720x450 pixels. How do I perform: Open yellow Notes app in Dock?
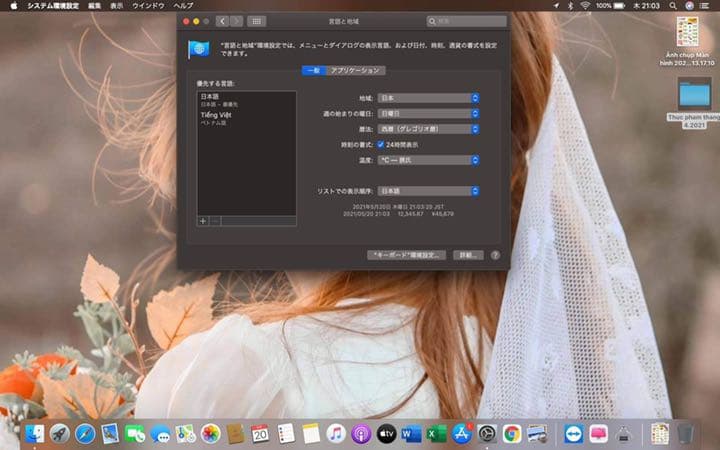pos(311,433)
